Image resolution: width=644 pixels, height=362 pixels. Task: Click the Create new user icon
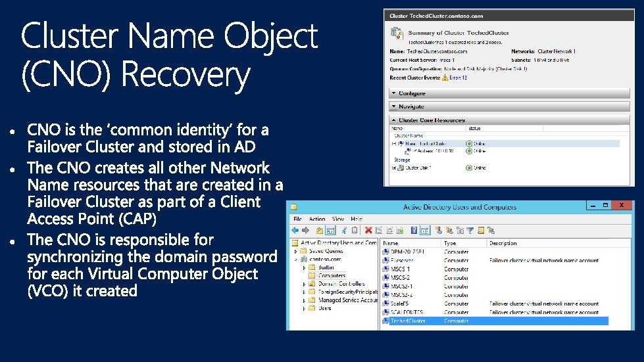click(x=439, y=231)
